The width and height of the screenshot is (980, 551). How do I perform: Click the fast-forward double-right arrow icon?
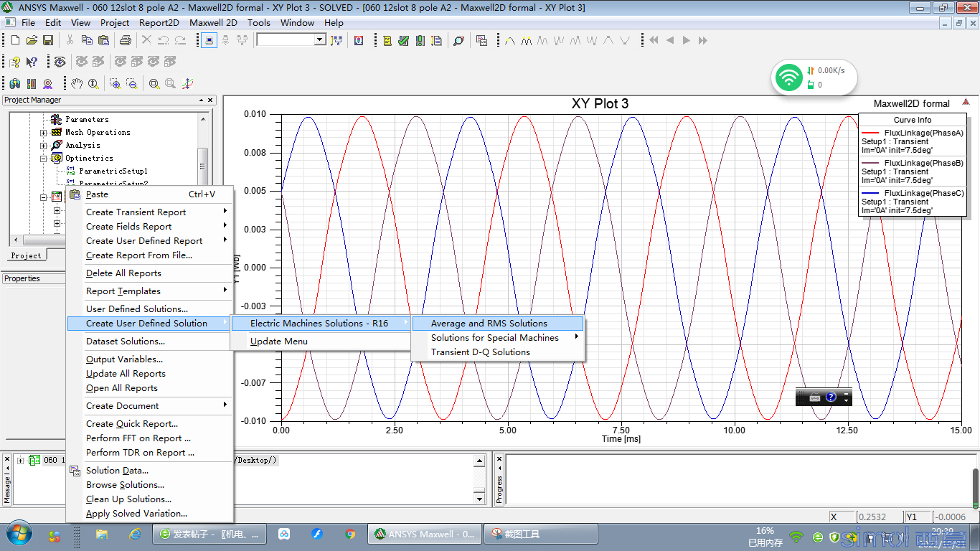(x=703, y=40)
